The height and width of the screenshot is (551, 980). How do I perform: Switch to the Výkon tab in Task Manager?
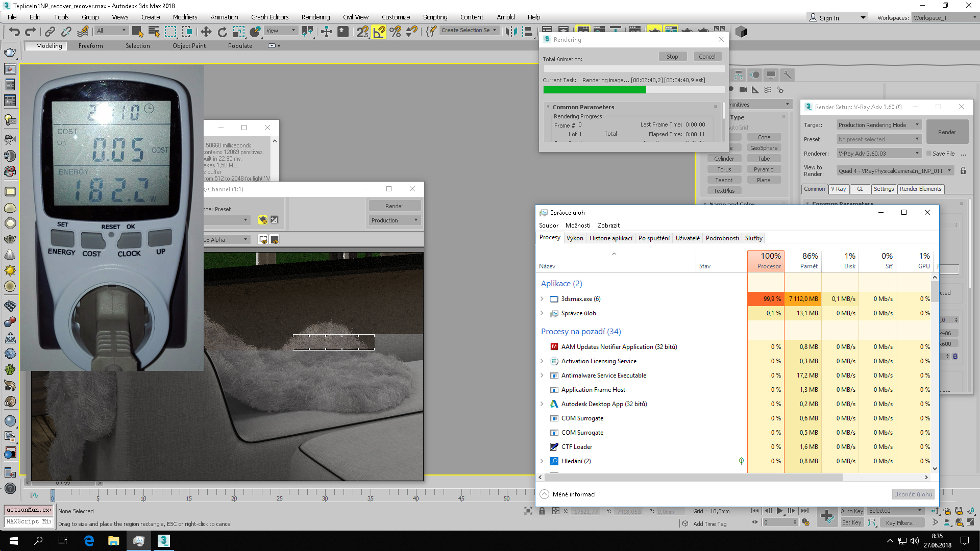click(575, 238)
